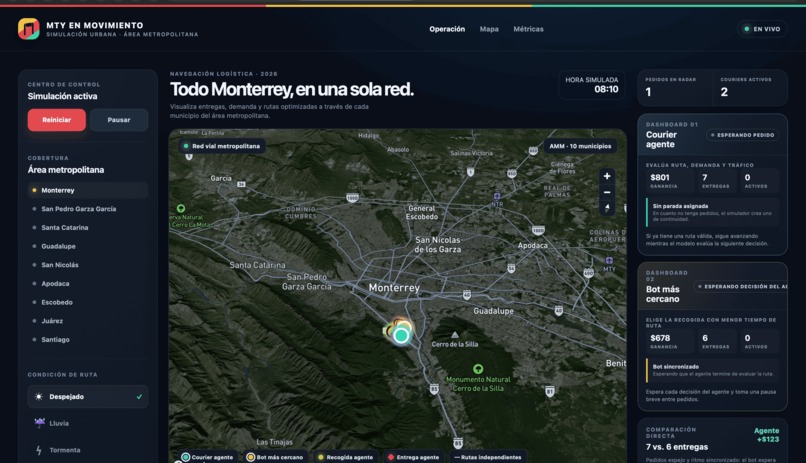Click the sun icon for Despejado
Viewport: 806px width, 463px height.
point(39,397)
